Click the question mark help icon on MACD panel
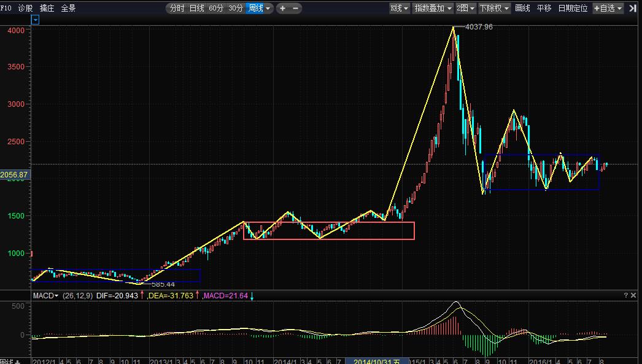This screenshot has height=364, width=642. pyautogui.click(x=626, y=295)
